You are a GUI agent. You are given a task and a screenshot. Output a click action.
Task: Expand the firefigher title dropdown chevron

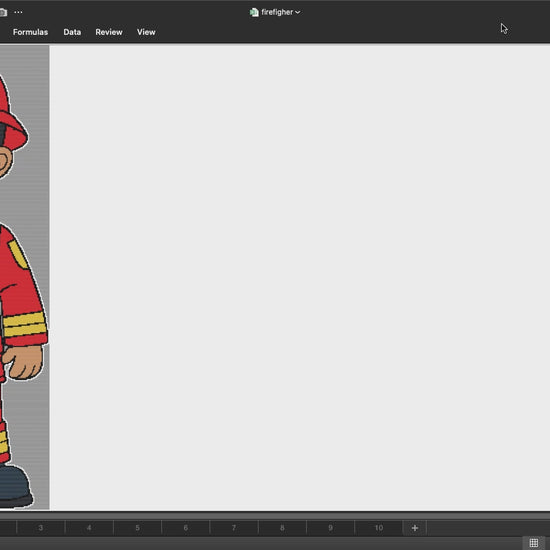coord(297,13)
